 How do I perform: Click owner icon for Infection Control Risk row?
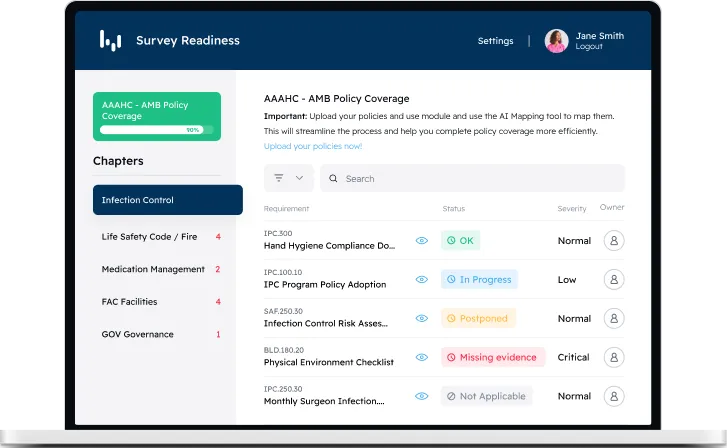coord(614,319)
